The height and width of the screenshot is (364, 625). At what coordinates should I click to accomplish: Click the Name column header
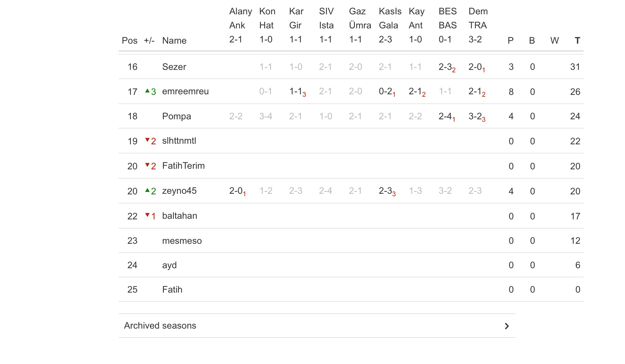click(174, 41)
